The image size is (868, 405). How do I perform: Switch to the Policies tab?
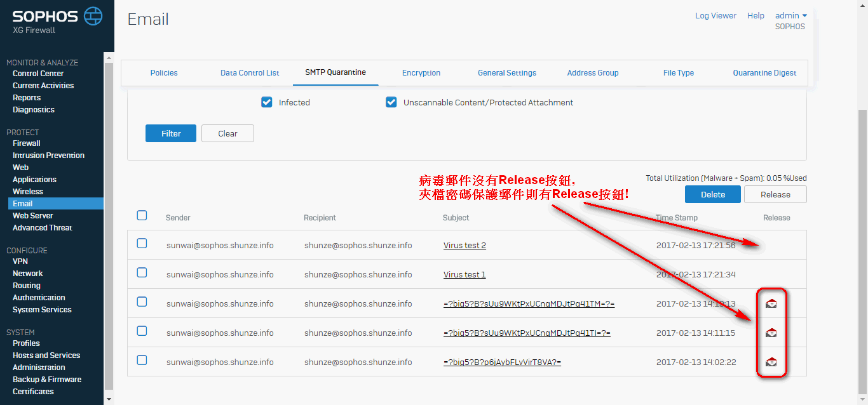(164, 73)
